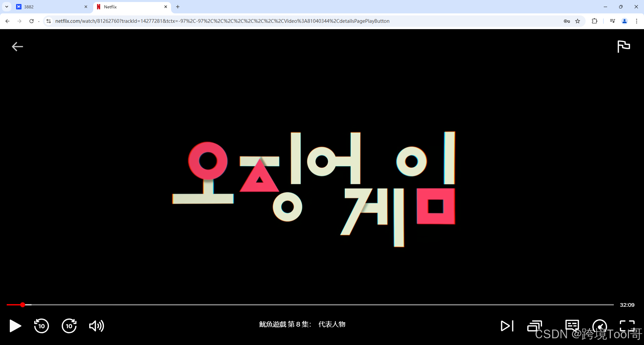Restore down the browser window

(621, 7)
